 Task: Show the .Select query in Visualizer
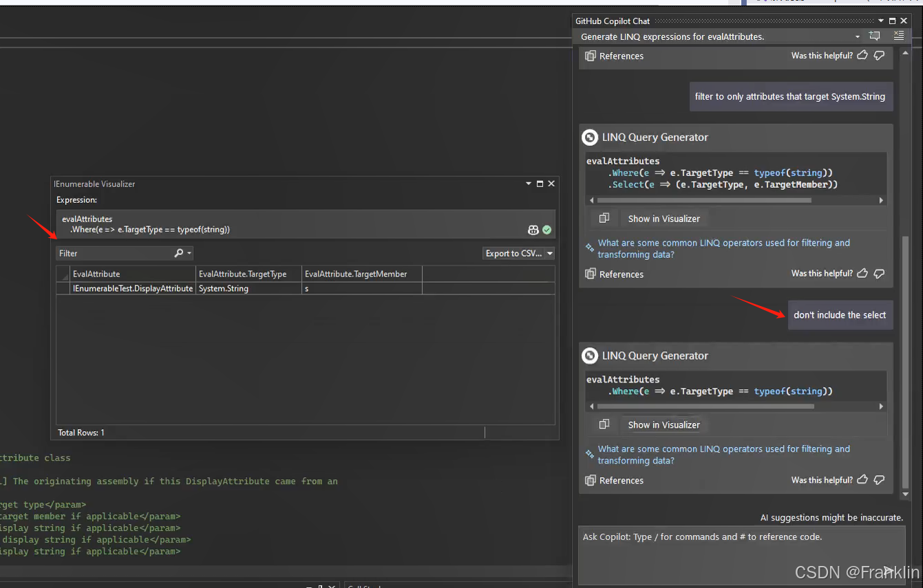[664, 219]
